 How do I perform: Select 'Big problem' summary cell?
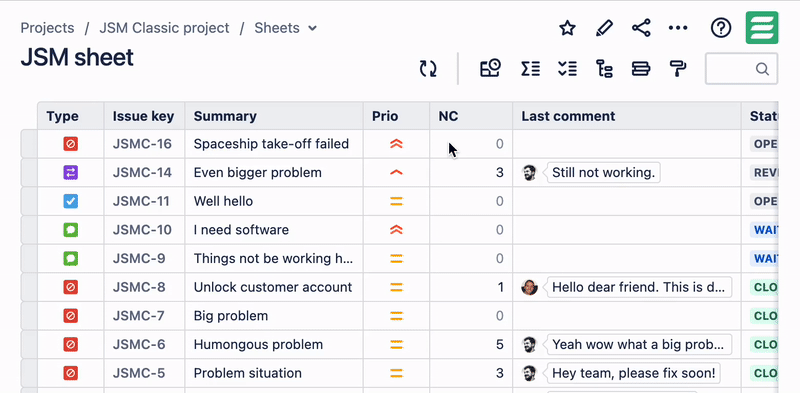coord(274,315)
